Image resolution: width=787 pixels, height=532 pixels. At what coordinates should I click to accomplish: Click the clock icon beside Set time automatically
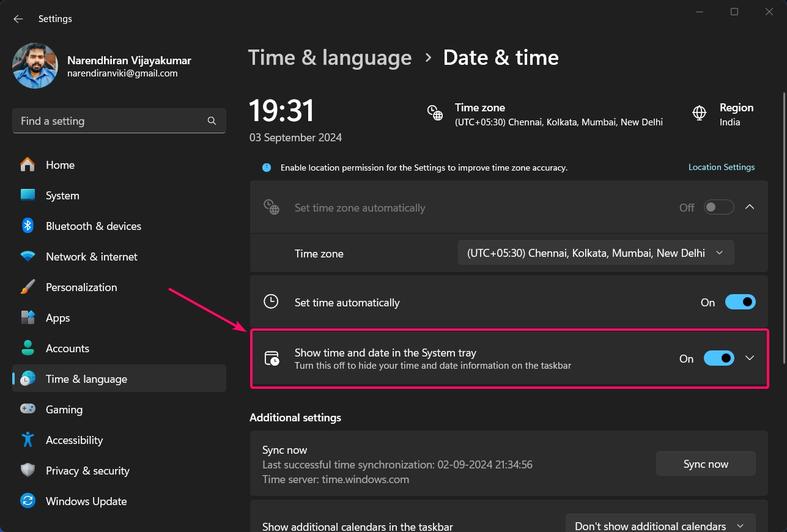(x=271, y=301)
